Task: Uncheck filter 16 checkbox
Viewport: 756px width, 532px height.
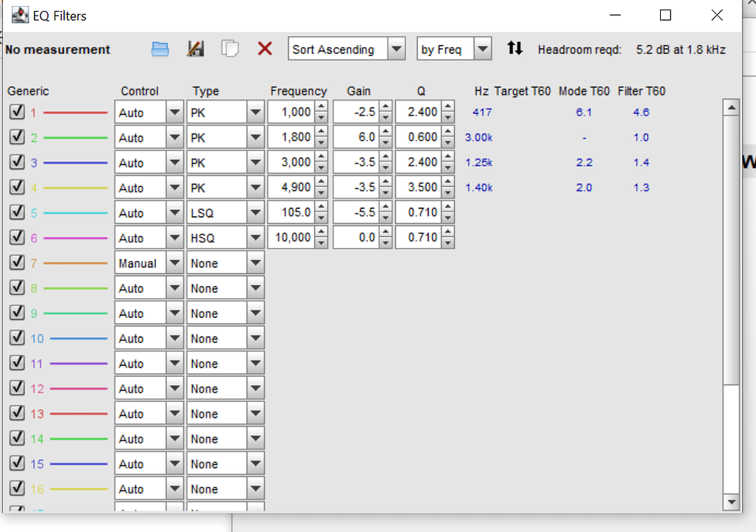Action: (16, 488)
